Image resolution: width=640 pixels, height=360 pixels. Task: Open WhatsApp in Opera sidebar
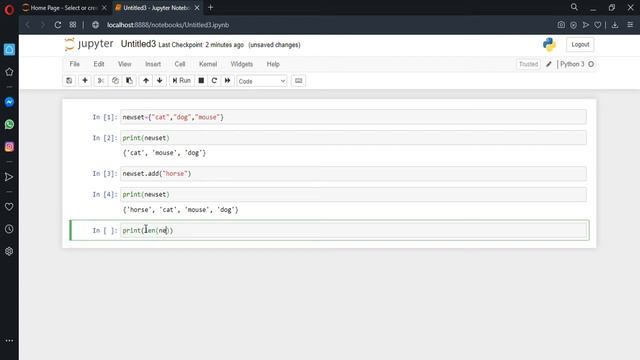(x=9, y=124)
